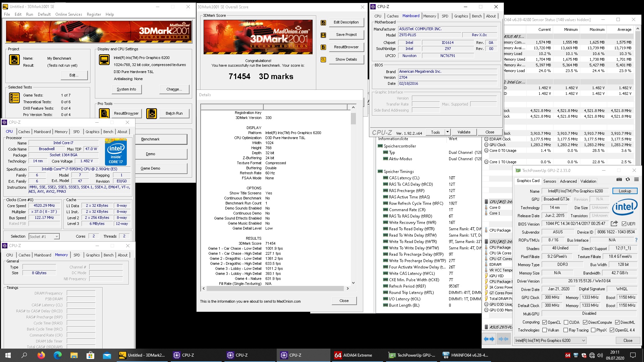Viewport: 644px width, 362px height.
Task: Open the Microsoft Store taskbar icon
Action: coord(90,355)
